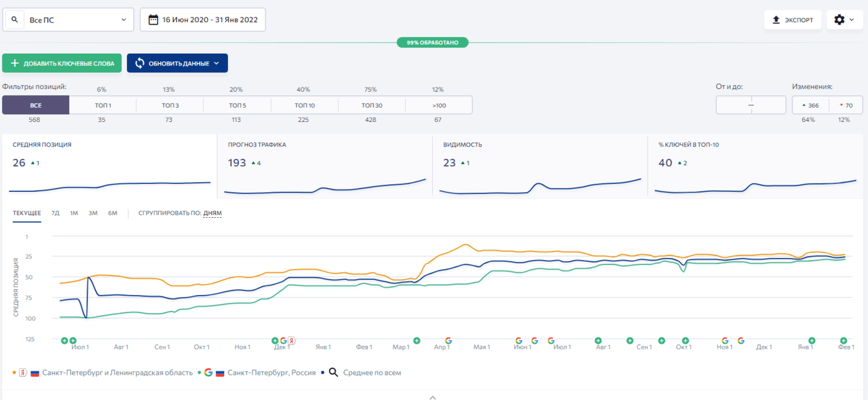Open settings via the gear icon
This screenshot has width=868, height=400.
[839, 19]
